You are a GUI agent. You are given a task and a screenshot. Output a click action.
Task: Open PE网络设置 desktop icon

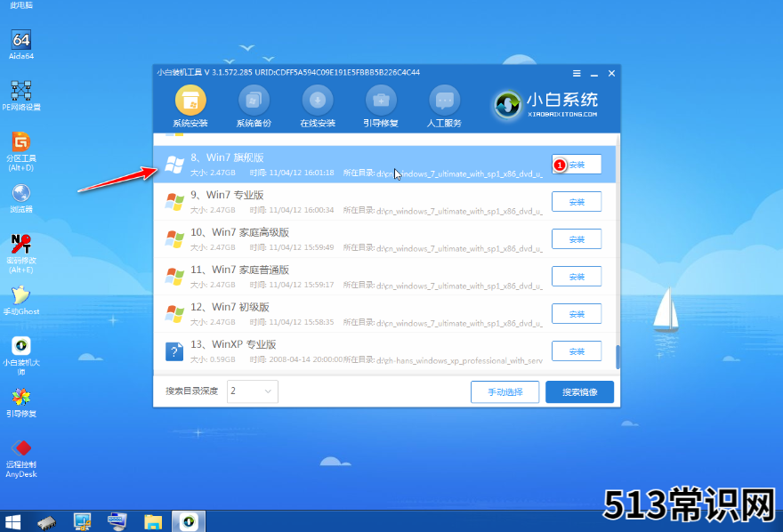point(21,95)
